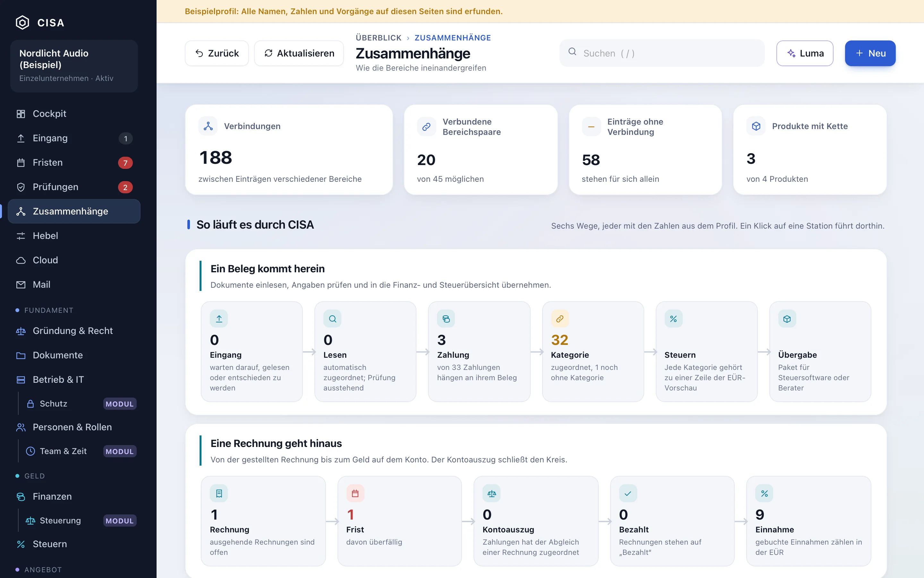Click the checkmark icon in Bezahlt station
Image resolution: width=924 pixels, height=578 pixels.
tap(628, 494)
